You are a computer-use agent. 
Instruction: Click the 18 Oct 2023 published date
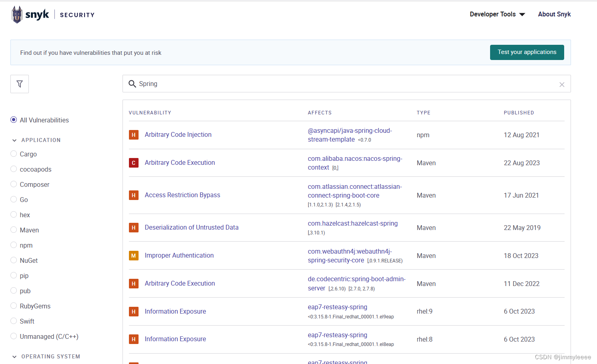tap(521, 256)
